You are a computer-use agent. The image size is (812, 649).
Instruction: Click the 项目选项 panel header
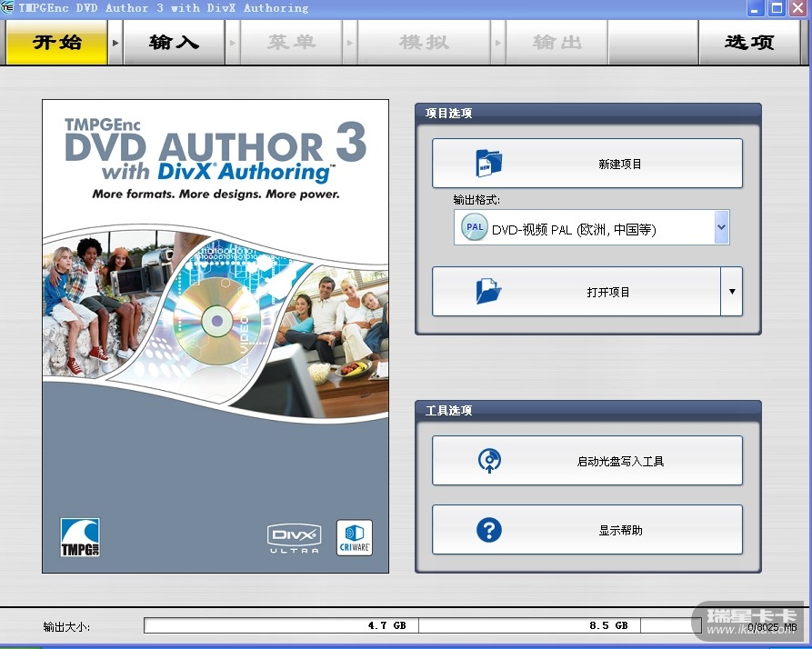587,113
